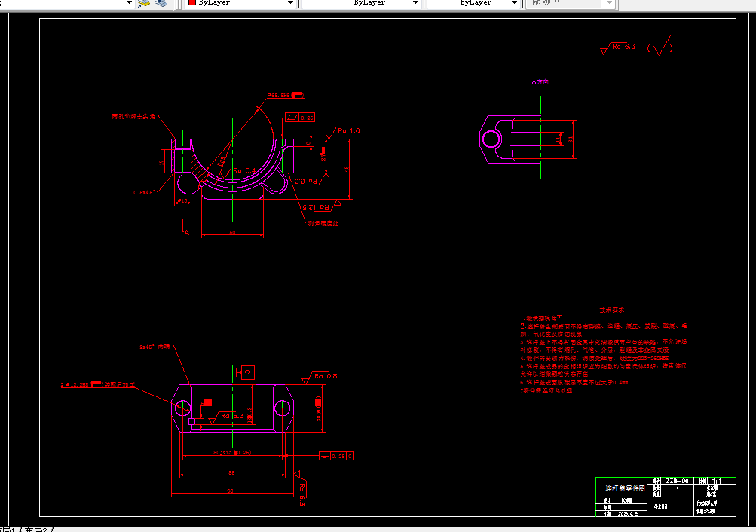Select the '两孔边缘去尖角' note text

(133, 117)
